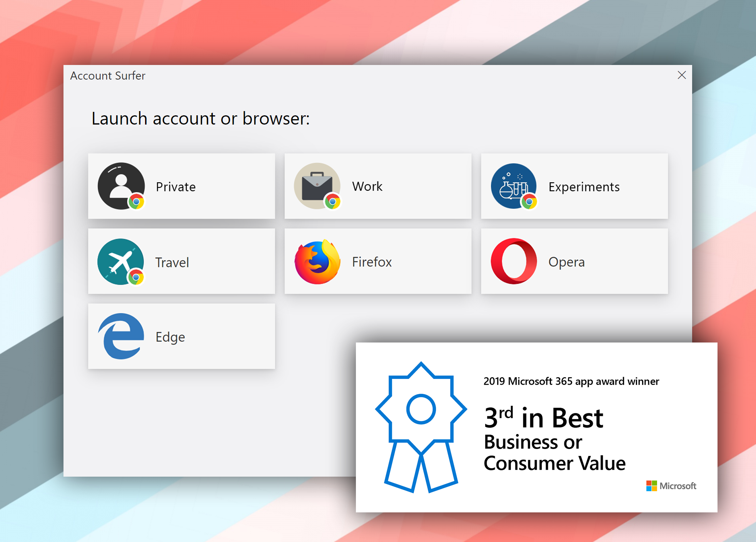Select the Experiments label text
The height and width of the screenshot is (542, 756).
(584, 187)
